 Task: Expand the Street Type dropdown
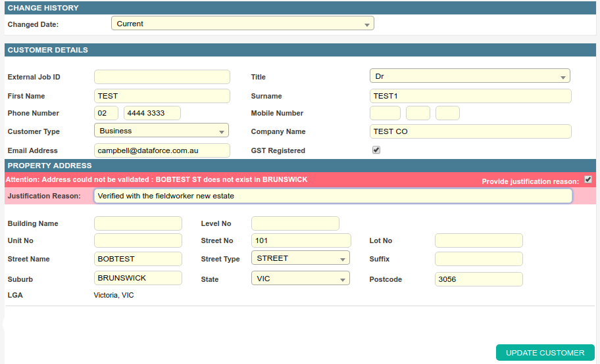[300, 258]
